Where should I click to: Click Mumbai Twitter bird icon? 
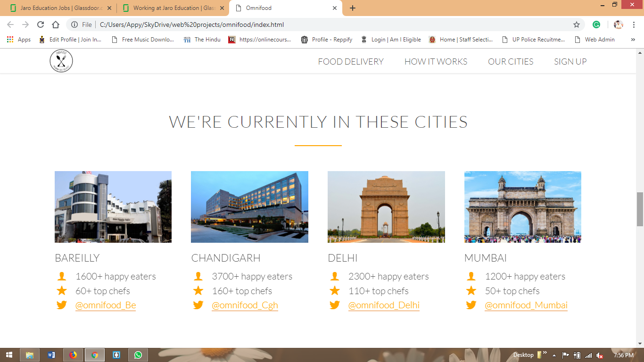(x=471, y=305)
